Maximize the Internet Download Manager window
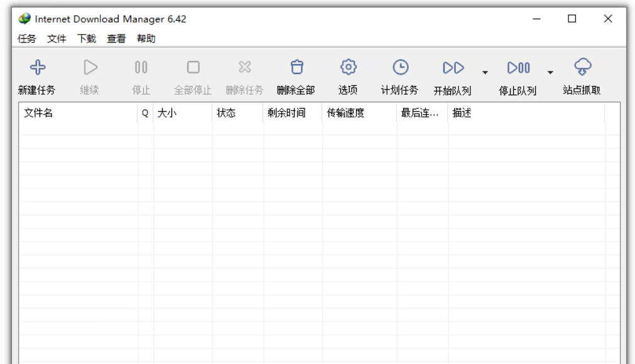Viewport: 635px width, 364px height. [572, 19]
